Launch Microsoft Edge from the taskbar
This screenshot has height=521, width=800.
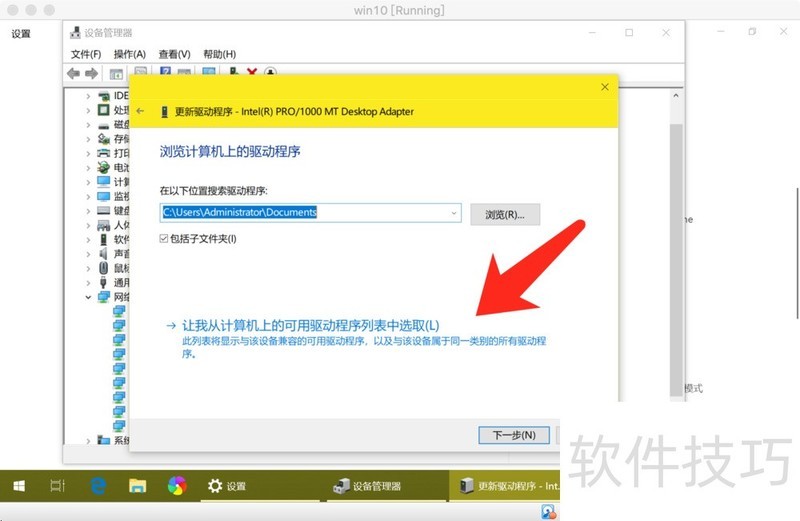(98, 486)
